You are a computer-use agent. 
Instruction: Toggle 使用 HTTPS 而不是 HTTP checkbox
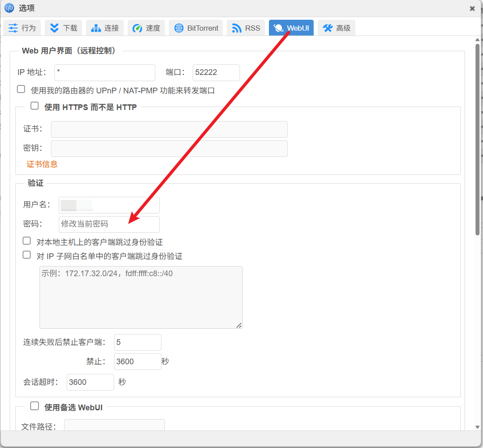pos(35,106)
